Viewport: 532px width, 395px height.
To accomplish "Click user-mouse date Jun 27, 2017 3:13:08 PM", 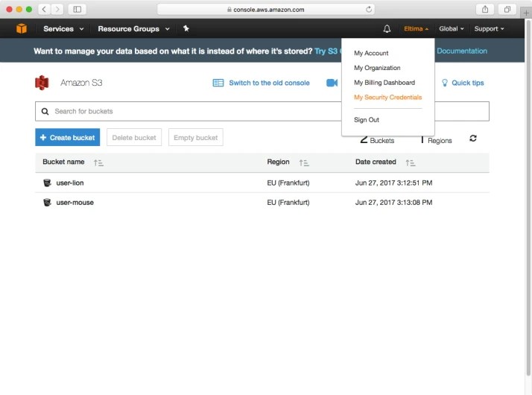I will (394, 203).
